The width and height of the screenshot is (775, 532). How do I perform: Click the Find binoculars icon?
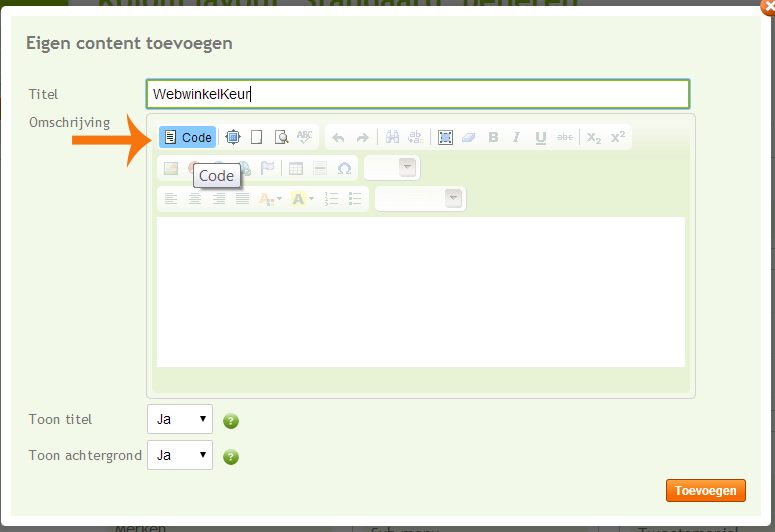[x=392, y=137]
